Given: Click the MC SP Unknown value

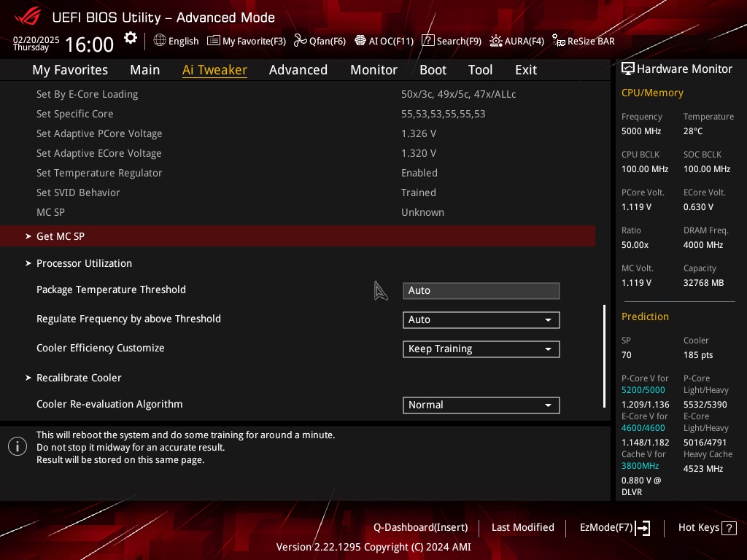Looking at the screenshot, I should point(422,212).
